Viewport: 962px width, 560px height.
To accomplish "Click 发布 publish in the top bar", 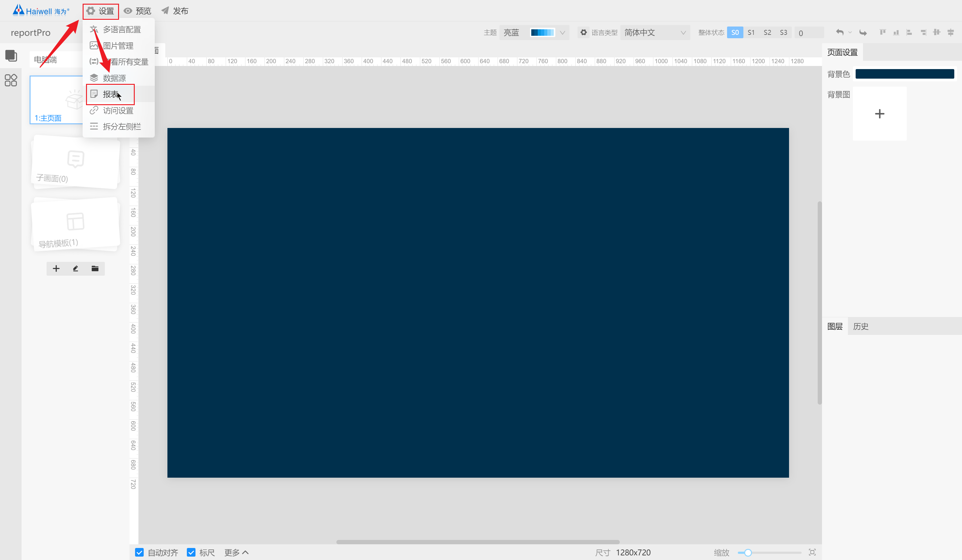I will pyautogui.click(x=175, y=11).
